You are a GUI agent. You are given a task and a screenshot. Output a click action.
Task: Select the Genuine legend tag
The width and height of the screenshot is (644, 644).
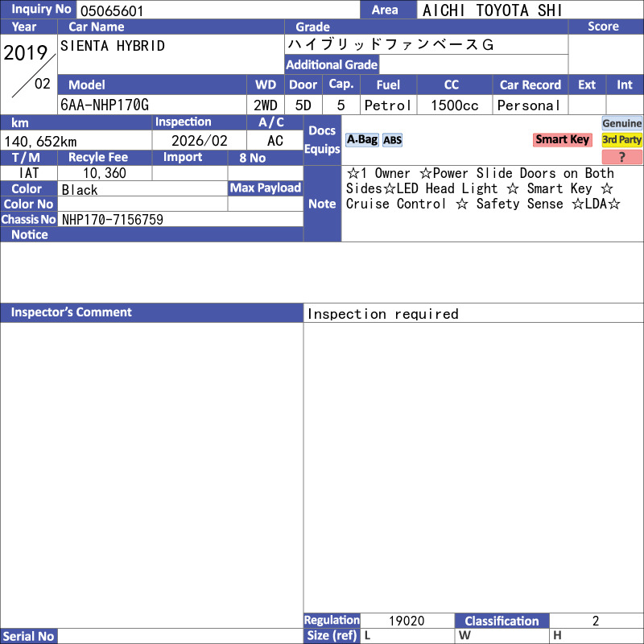(x=622, y=123)
